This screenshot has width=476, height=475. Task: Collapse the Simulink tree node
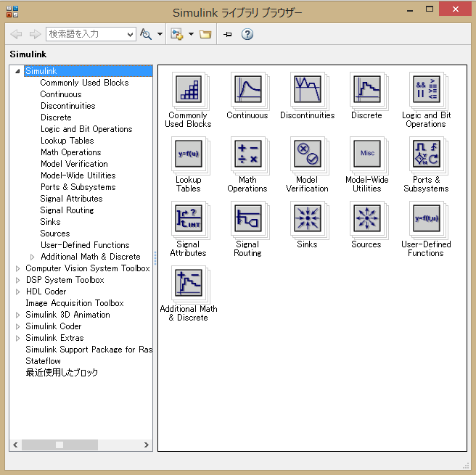[18, 71]
